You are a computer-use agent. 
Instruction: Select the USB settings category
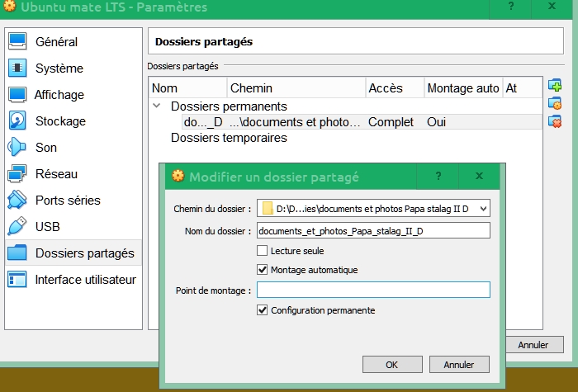pyautogui.click(x=49, y=227)
